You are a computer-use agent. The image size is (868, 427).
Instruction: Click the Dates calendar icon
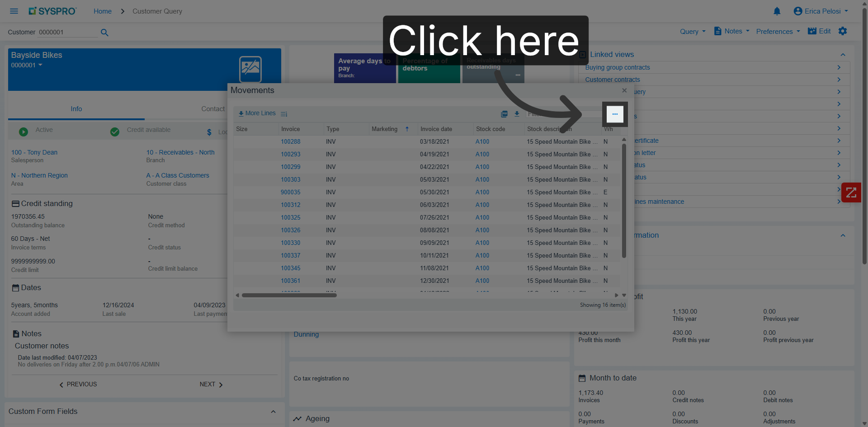click(15, 288)
